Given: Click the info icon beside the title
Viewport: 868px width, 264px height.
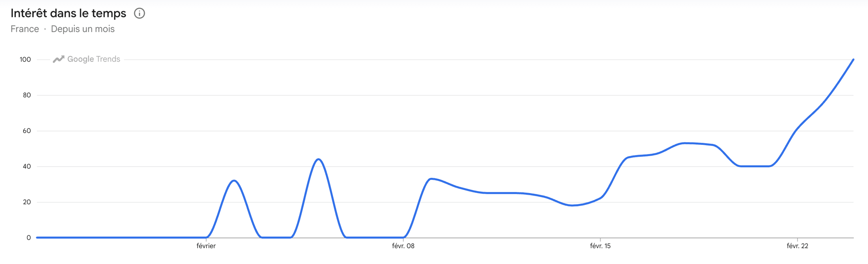Looking at the screenshot, I should click(140, 13).
